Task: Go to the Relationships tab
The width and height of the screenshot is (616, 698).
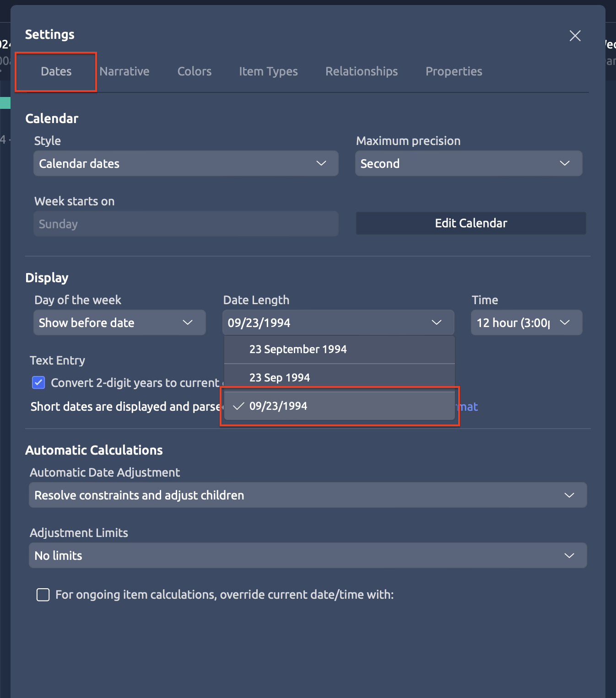Action: pyautogui.click(x=362, y=71)
